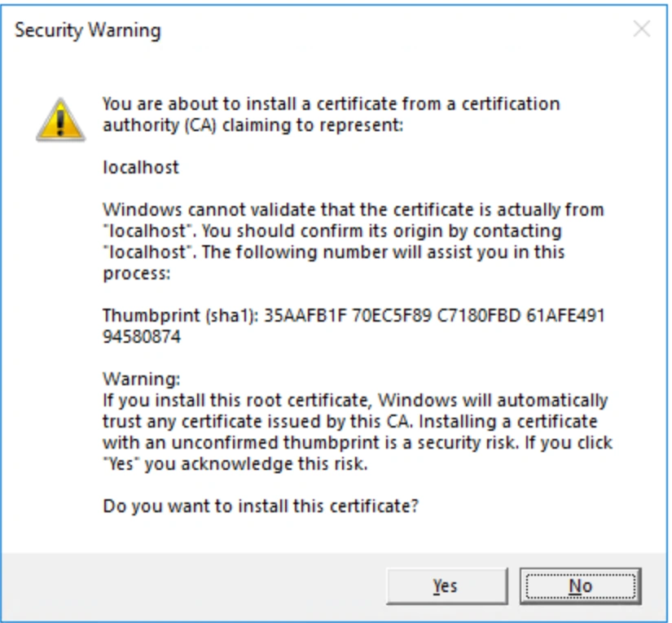Click the Thumbprint (sha1) label
672x623 pixels.
click(x=181, y=316)
